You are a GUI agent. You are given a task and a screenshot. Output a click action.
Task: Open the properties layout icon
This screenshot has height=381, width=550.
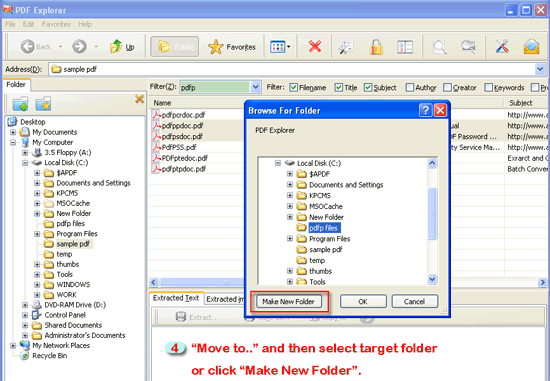[x=405, y=47]
